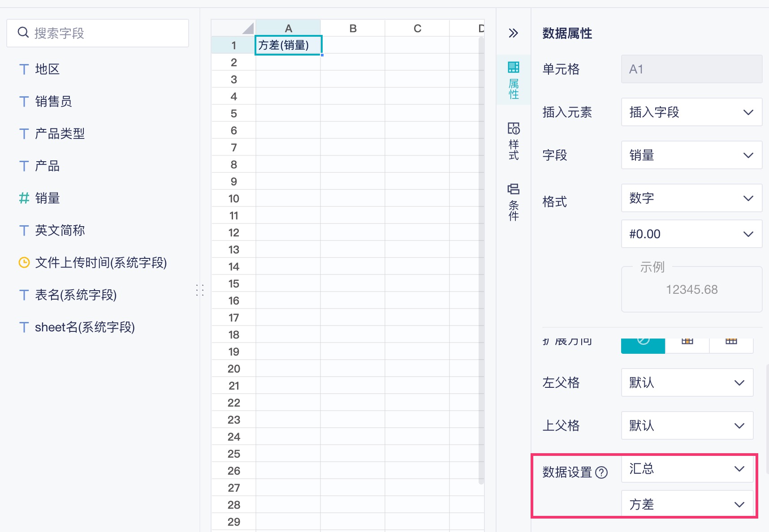Image resolution: width=769 pixels, height=532 pixels.
Task: Click the # icon next to 销量
Action: click(x=24, y=198)
